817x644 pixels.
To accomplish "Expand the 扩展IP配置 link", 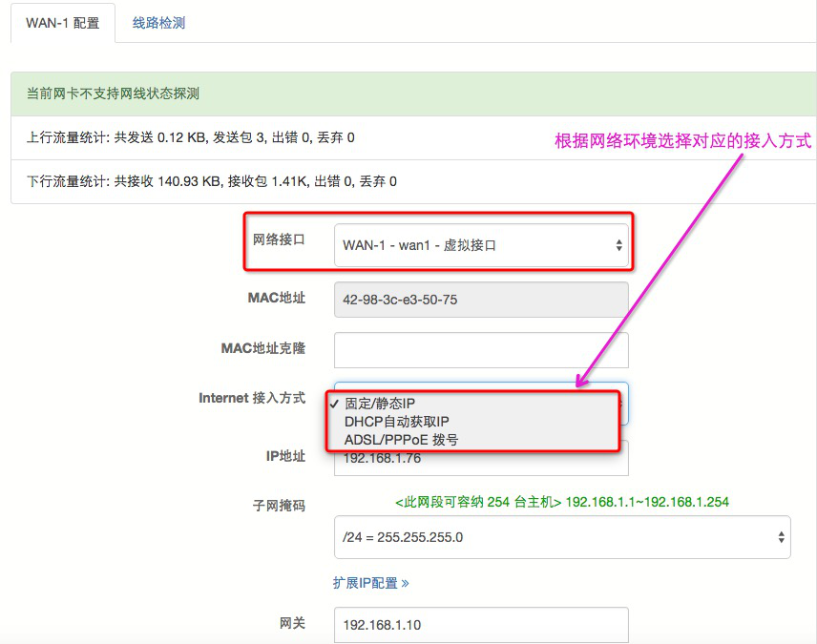I will click(370, 583).
